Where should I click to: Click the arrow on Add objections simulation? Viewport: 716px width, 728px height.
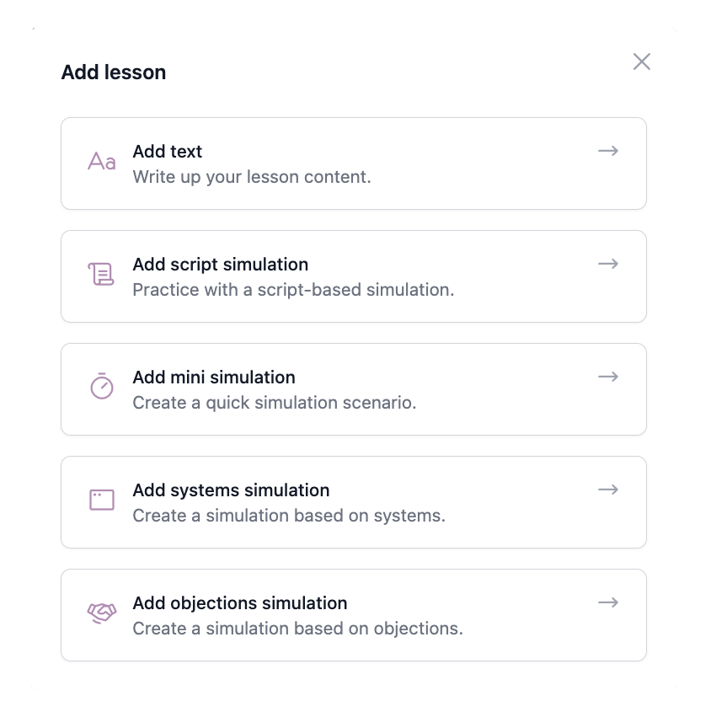[x=608, y=603]
